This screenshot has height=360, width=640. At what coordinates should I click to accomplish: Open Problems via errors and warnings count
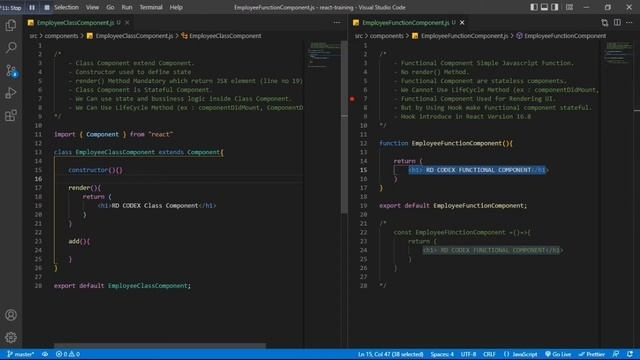coord(68,354)
